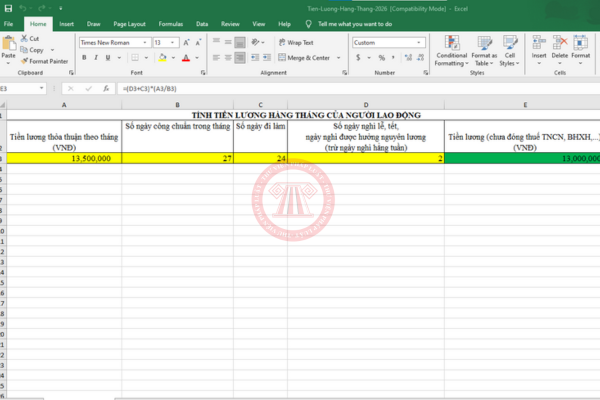
Task: Activate the Format Painter
Action: [44, 61]
